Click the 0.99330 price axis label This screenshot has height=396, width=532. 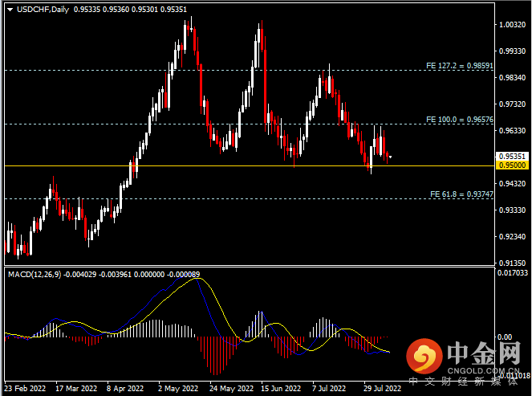coord(512,51)
